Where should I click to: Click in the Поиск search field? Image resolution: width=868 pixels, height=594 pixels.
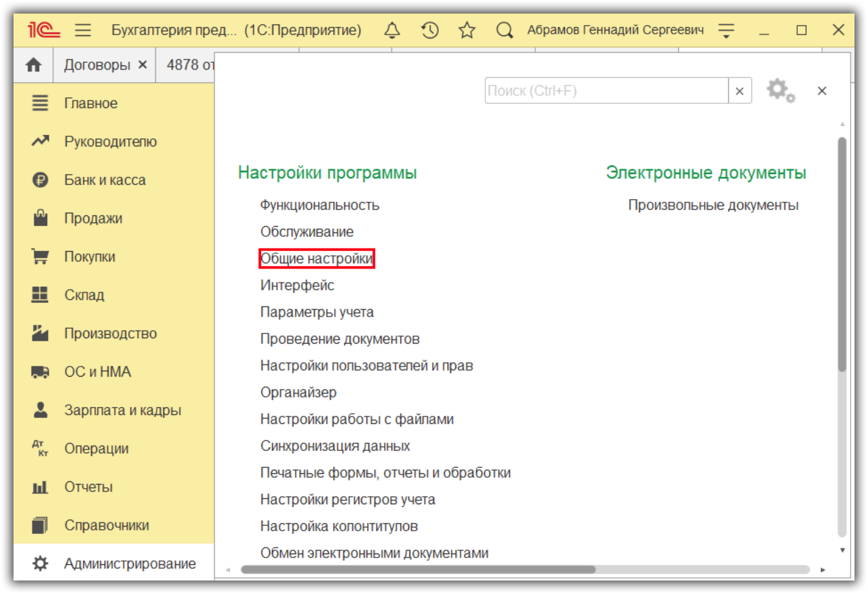[605, 90]
